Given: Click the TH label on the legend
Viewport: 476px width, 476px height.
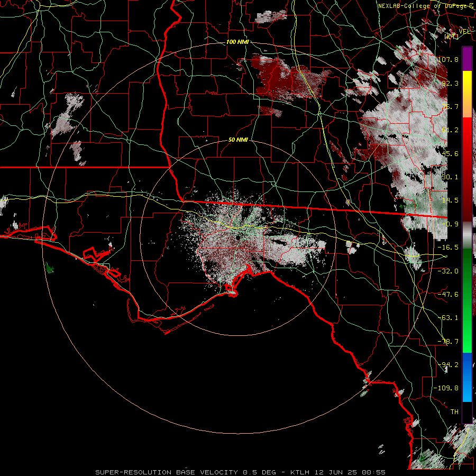Looking at the screenshot, I should [x=454, y=412].
